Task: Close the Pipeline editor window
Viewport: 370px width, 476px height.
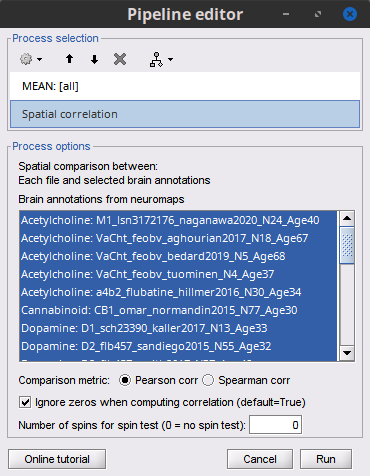Action: [350, 14]
